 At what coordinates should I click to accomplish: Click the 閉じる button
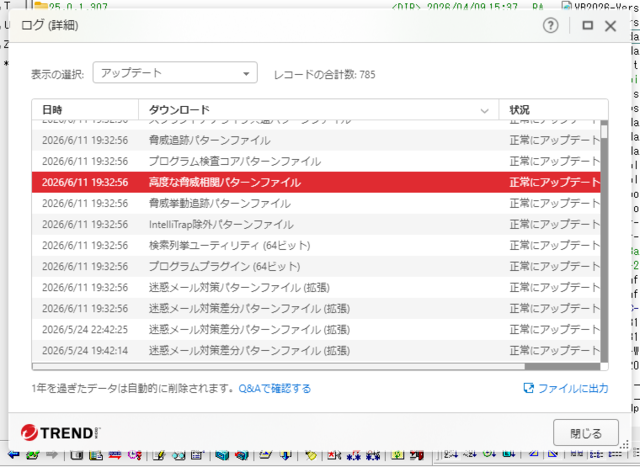tap(586, 433)
